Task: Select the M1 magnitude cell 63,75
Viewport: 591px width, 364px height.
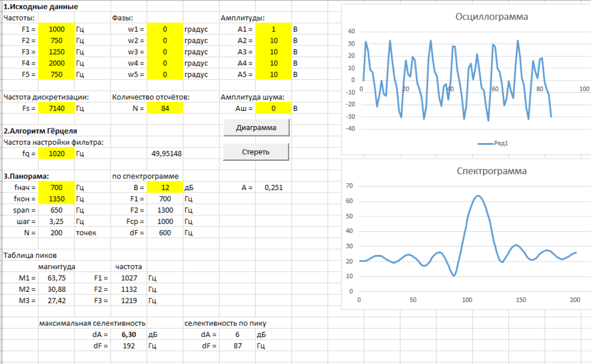Action: pyautogui.click(x=57, y=278)
